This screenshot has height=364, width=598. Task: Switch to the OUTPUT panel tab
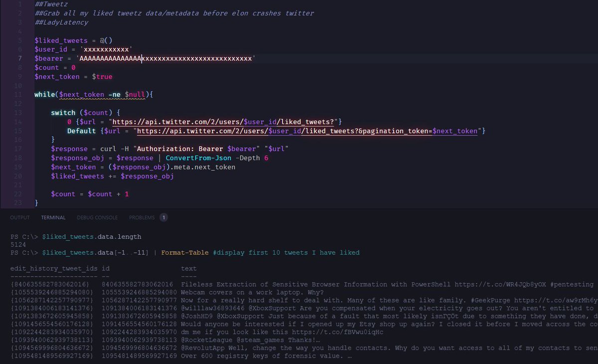tap(20, 217)
